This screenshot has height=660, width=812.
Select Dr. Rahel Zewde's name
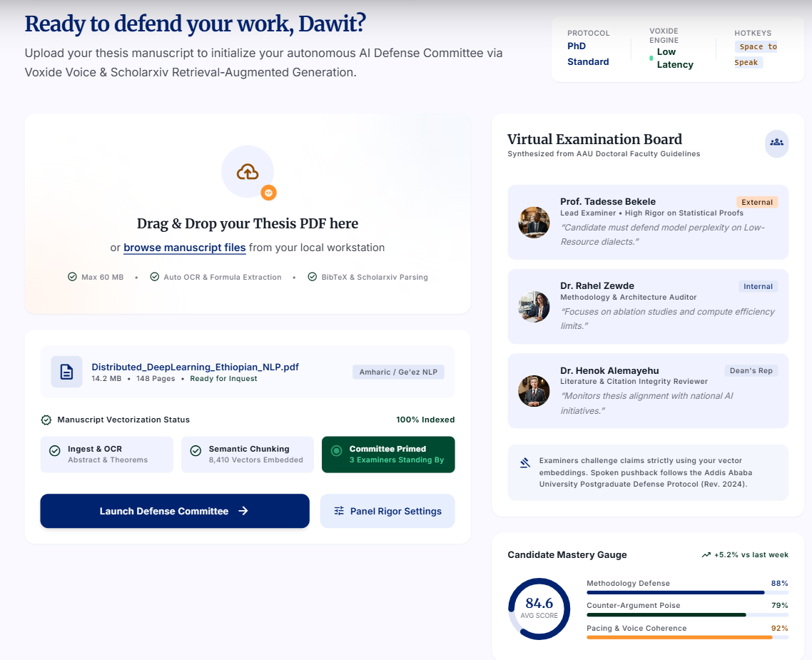[x=597, y=285]
